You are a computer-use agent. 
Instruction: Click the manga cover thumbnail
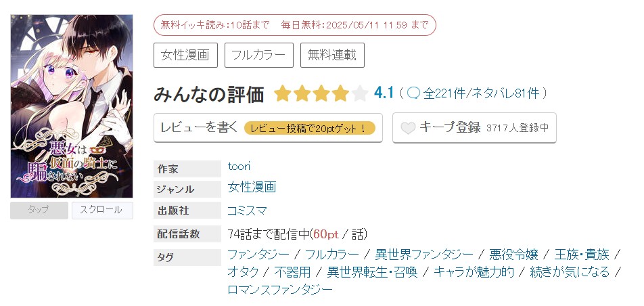click(72, 106)
